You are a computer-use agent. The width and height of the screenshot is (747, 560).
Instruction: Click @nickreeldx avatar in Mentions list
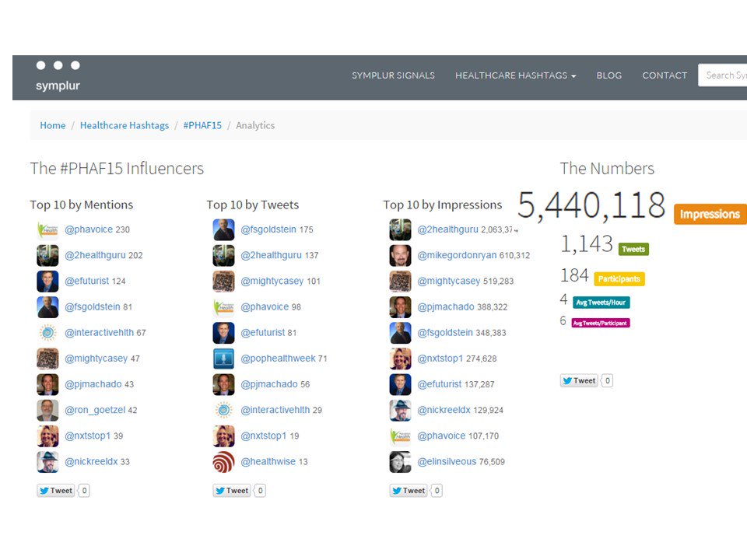point(47,461)
